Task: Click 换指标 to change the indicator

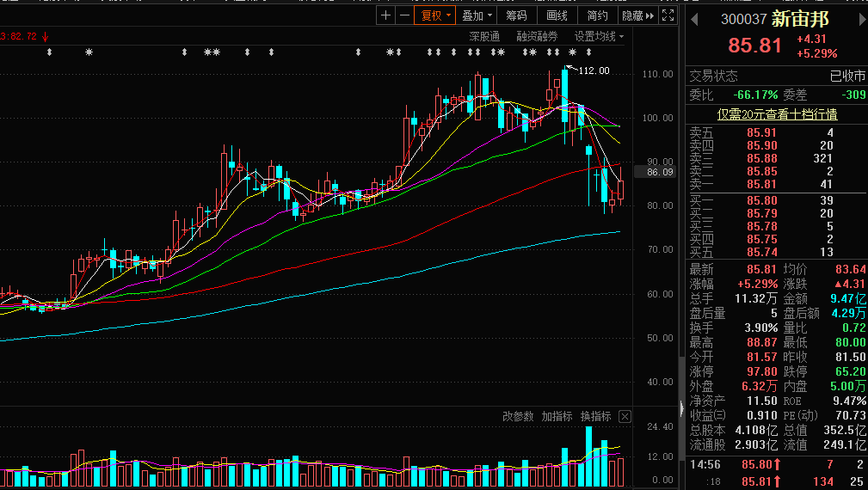Action: coord(595,416)
